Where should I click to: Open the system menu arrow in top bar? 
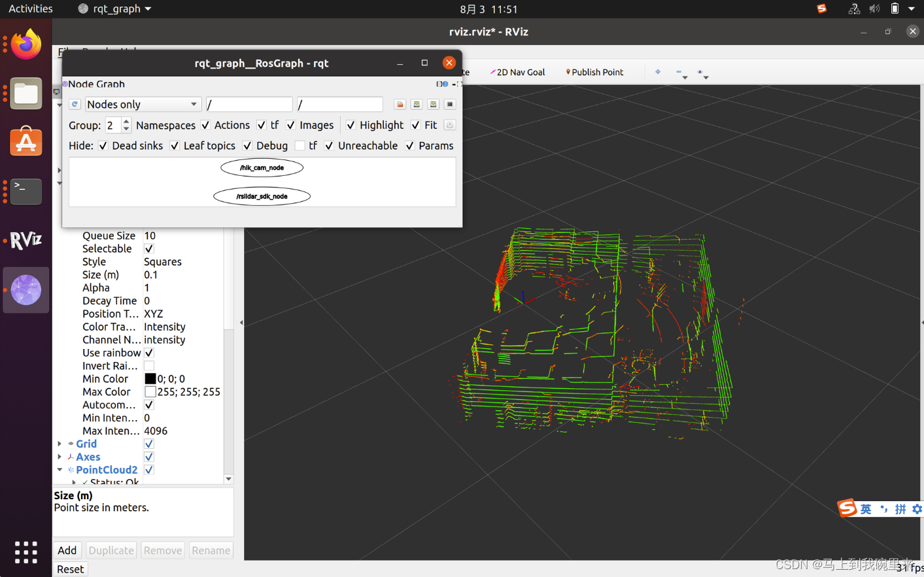[x=912, y=9]
